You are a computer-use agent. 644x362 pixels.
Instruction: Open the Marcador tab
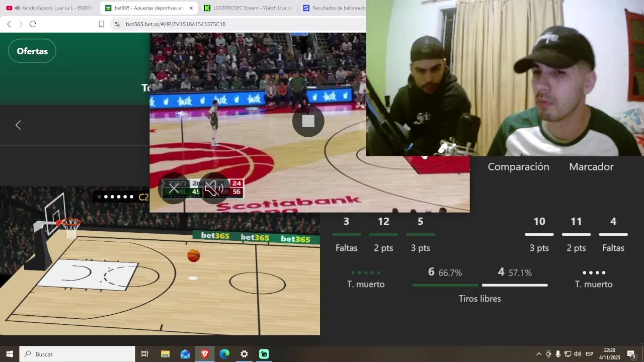coord(591,167)
